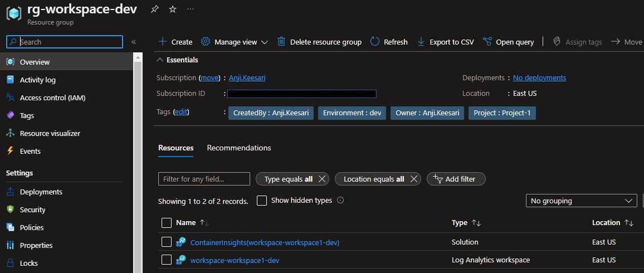This screenshot has height=273, width=644.
Task: Mark resource group as favorite star
Action: coord(173,8)
